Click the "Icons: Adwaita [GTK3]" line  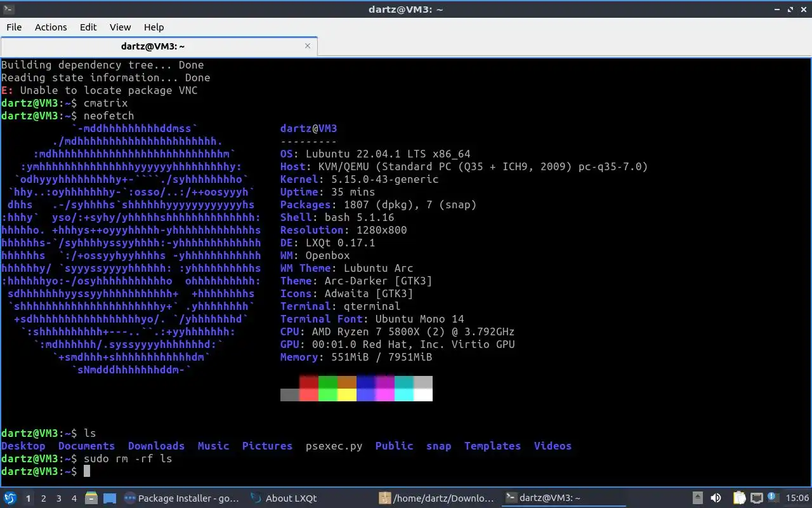pyautogui.click(x=347, y=293)
